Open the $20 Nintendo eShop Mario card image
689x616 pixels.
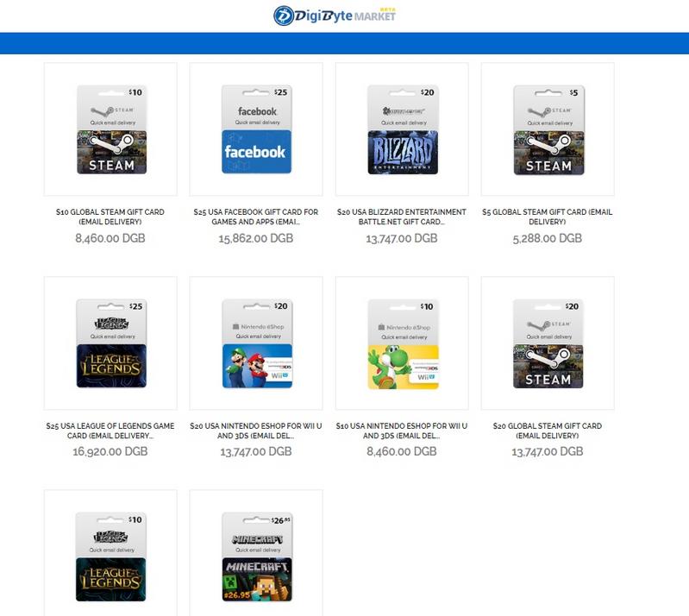(256, 343)
